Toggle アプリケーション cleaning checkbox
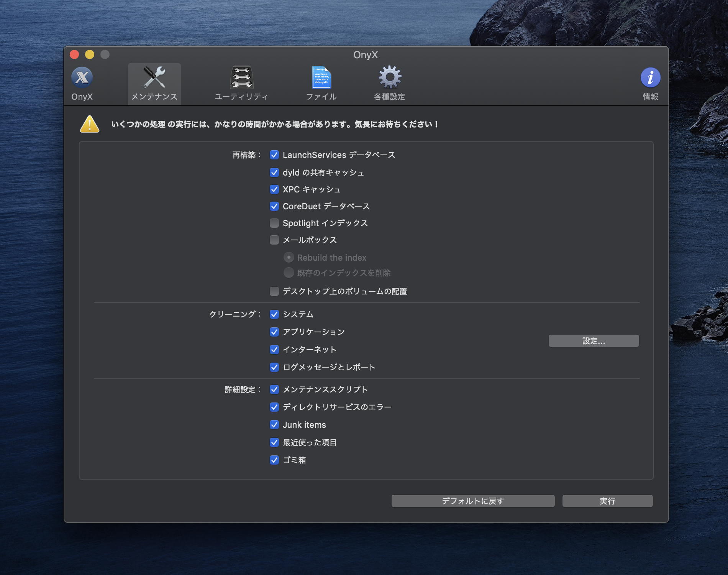The width and height of the screenshot is (728, 575). tap(274, 332)
